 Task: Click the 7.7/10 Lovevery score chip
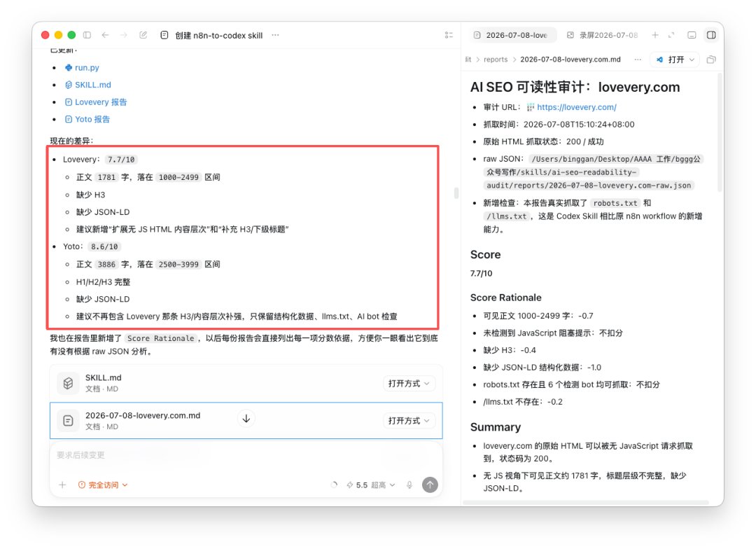click(x=121, y=160)
